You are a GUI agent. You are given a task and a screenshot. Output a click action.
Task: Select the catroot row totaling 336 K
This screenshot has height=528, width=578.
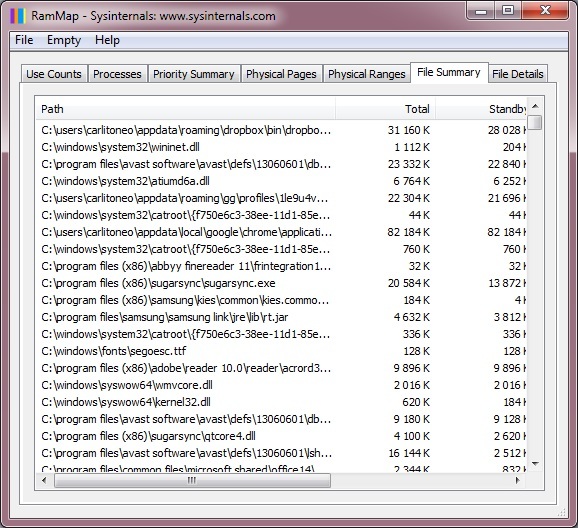[x=281, y=334]
